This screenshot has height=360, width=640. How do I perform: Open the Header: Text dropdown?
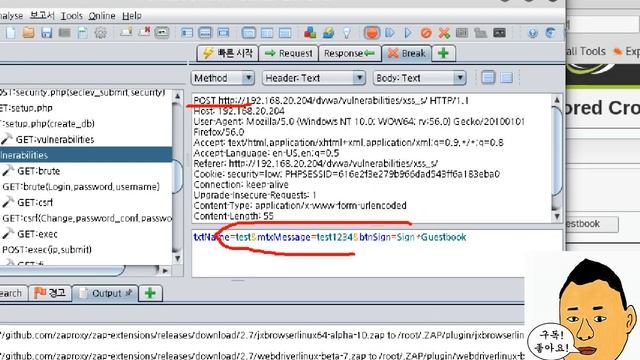point(313,78)
